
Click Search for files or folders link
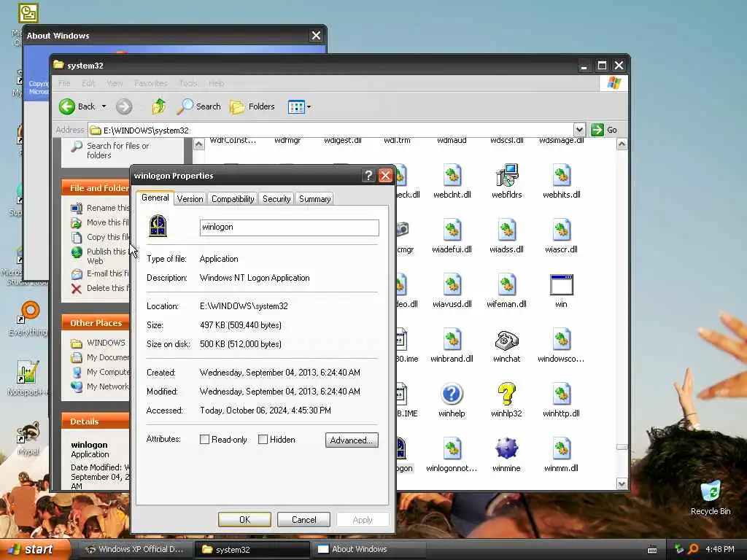click(x=117, y=150)
